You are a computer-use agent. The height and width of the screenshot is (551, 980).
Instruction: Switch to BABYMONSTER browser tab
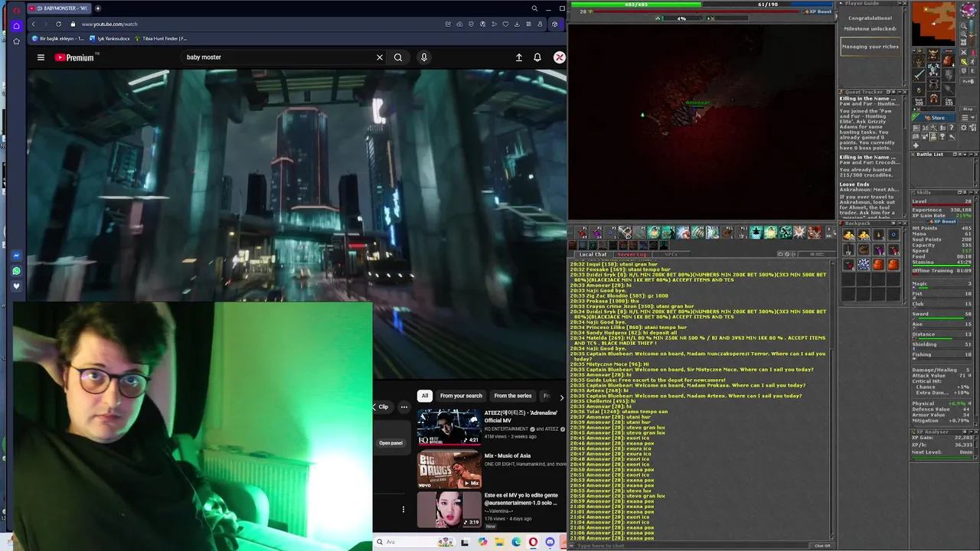[60, 8]
